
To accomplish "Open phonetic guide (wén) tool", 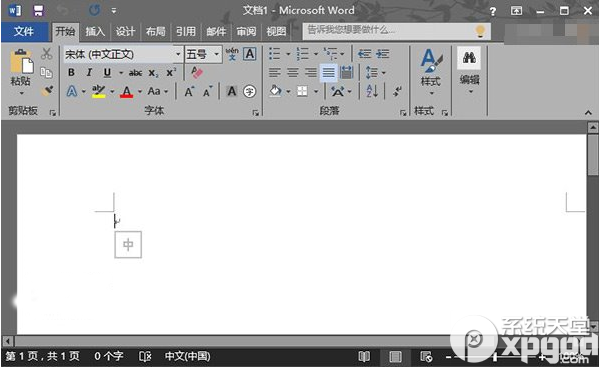I will coord(232,54).
